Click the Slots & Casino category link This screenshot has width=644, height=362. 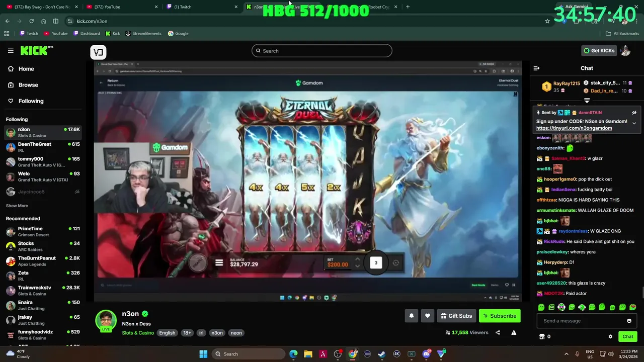point(138,333)
